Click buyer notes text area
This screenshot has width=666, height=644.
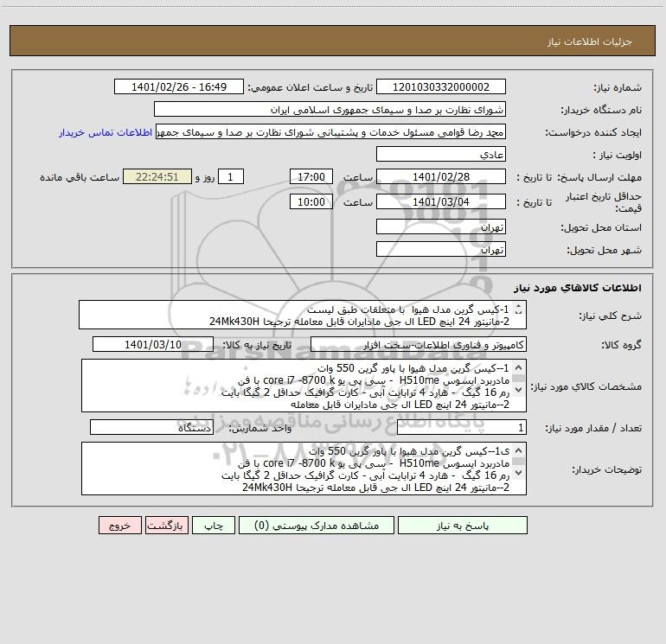pos(304,469)
